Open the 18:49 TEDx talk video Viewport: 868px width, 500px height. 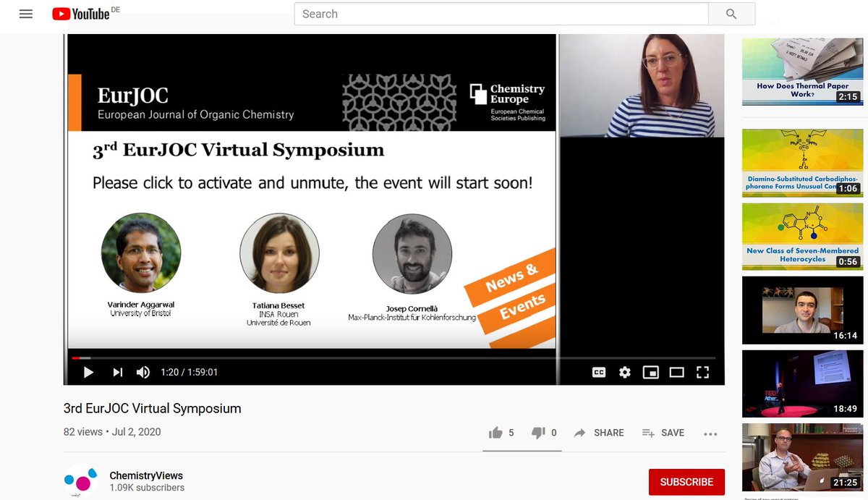point(802,384)
